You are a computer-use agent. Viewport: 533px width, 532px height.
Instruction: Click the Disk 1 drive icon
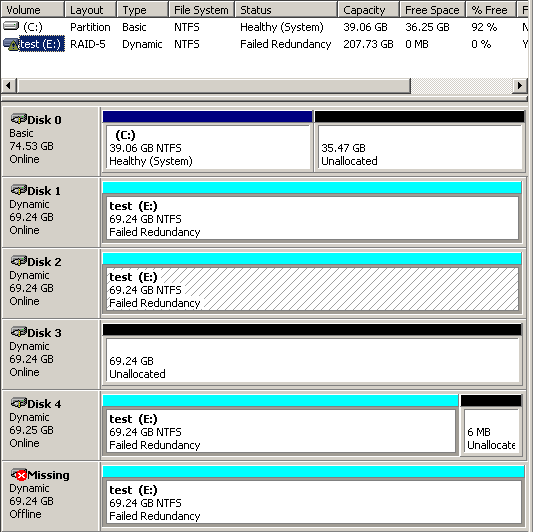tap(18, 190)
